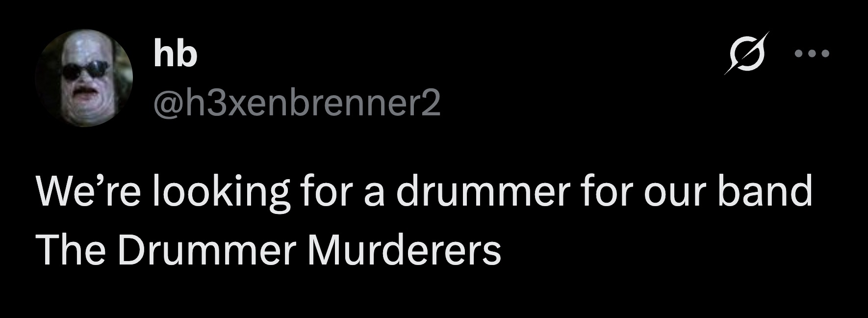Click the face in the profile photo

[86, 79]
